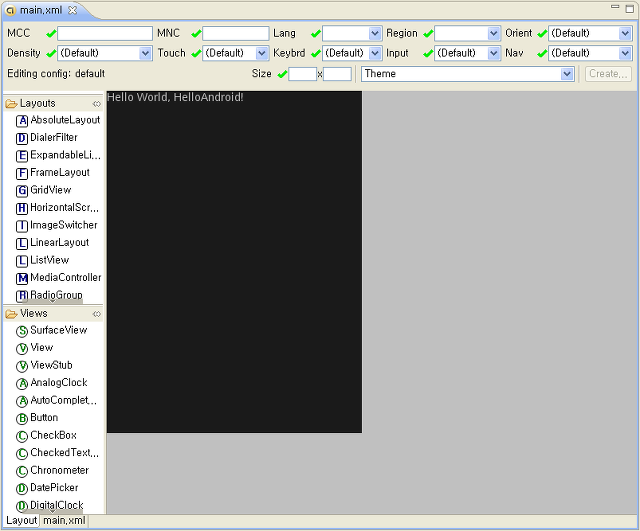Click the MCC input field

(105, 33)
